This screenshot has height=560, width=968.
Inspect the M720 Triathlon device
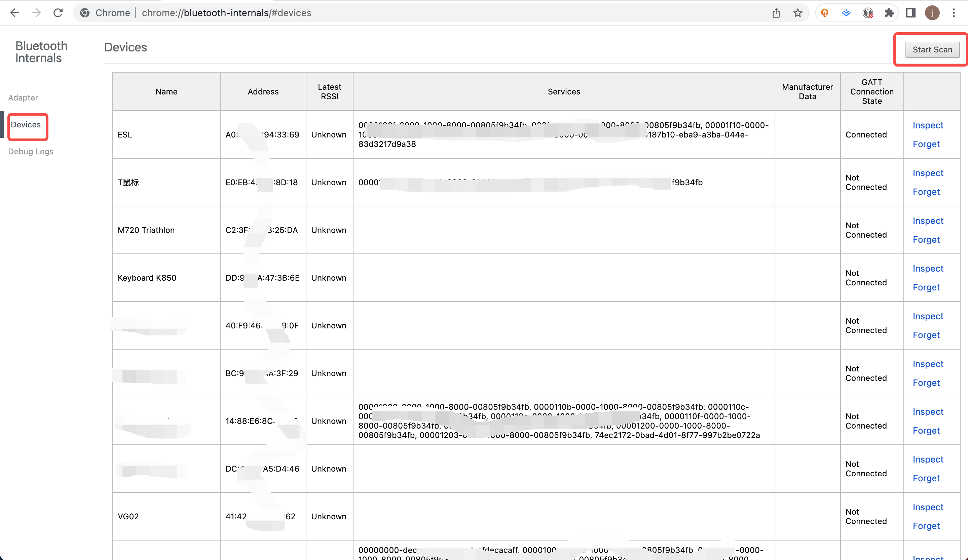point(928,221)
